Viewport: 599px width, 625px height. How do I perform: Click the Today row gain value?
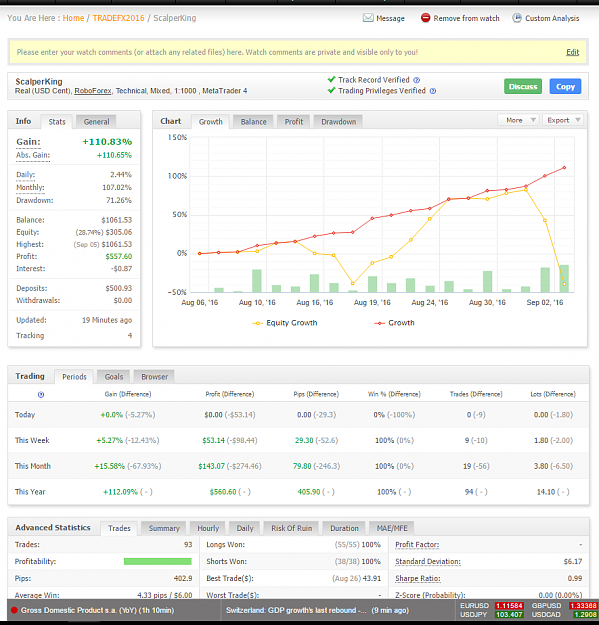point(112,415)
